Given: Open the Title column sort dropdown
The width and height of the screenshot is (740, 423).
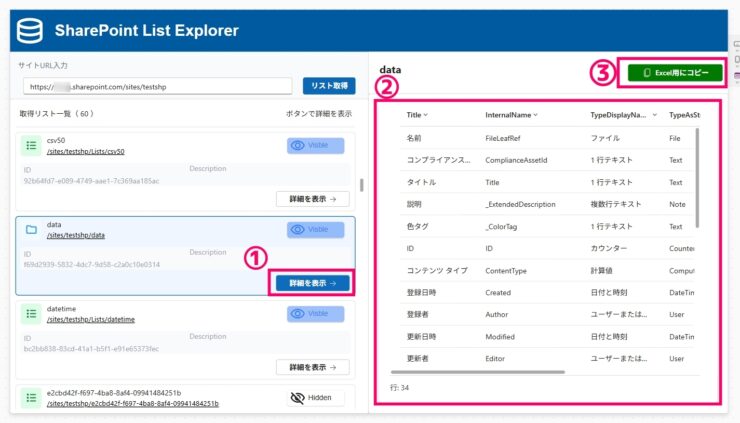Looking at the screenshot, I should click(x=425, y=115).
